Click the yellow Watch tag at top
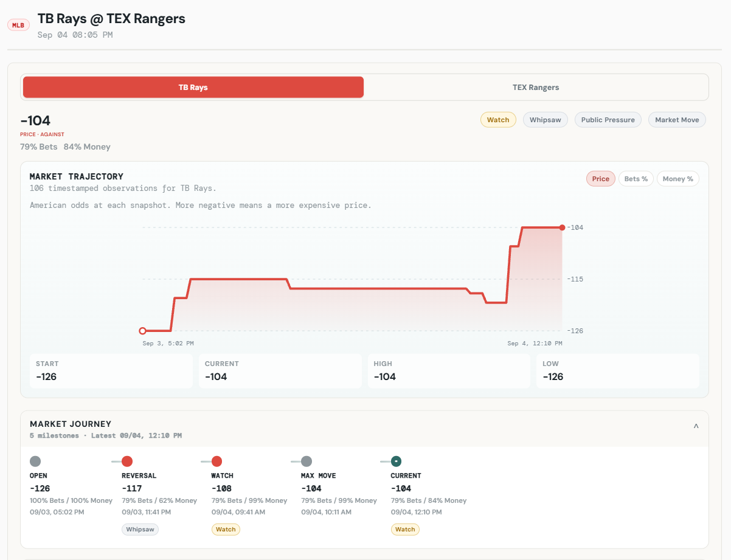The width and height of the screenshot is (731, 560). (x=498, y=120)
